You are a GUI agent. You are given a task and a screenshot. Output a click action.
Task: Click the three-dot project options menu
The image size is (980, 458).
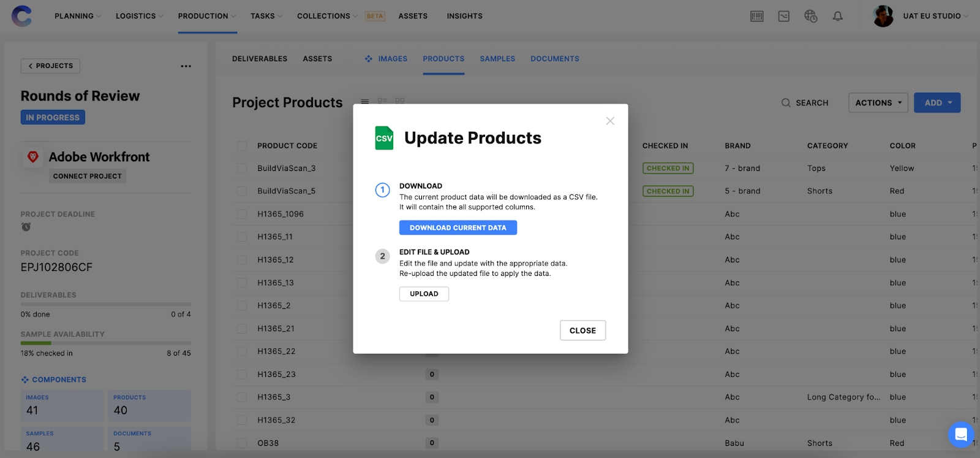point(186,66)
